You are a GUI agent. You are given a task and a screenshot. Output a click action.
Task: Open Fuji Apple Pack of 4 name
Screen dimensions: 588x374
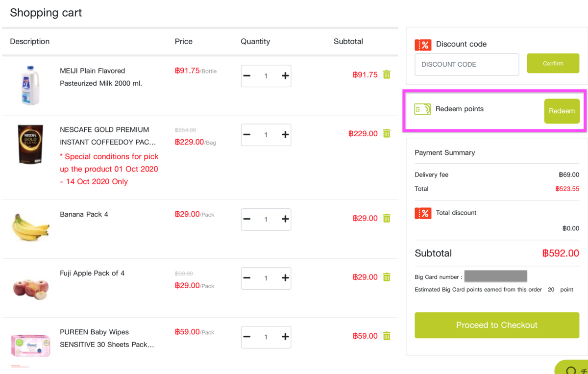pos(92,273)
